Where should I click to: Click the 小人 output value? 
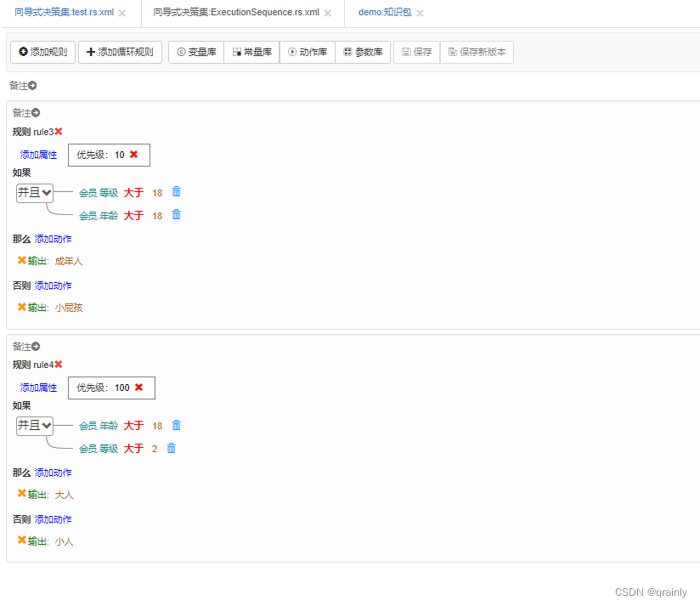64,541
